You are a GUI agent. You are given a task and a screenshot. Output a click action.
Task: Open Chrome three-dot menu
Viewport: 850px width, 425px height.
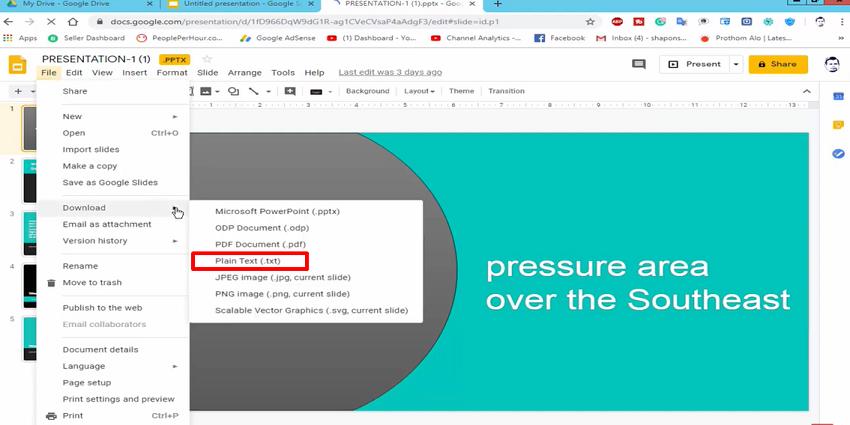point(841,22)
